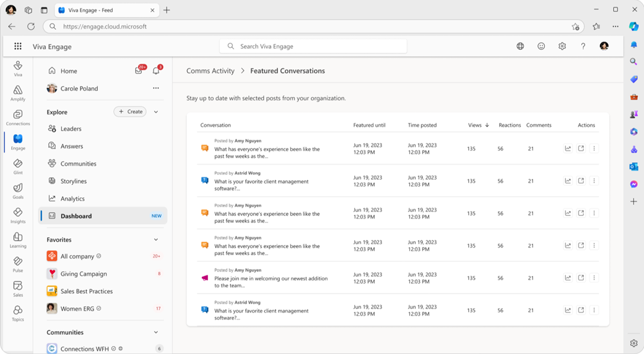Click the help question mark icon

583,46
